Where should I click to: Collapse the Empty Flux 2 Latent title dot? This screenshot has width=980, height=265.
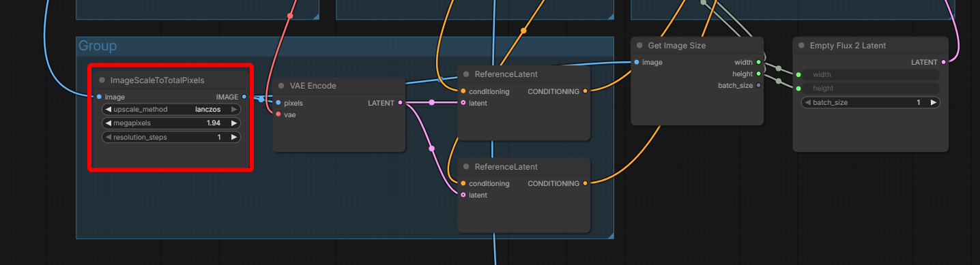pyautogui.click(x=801, y=46)
